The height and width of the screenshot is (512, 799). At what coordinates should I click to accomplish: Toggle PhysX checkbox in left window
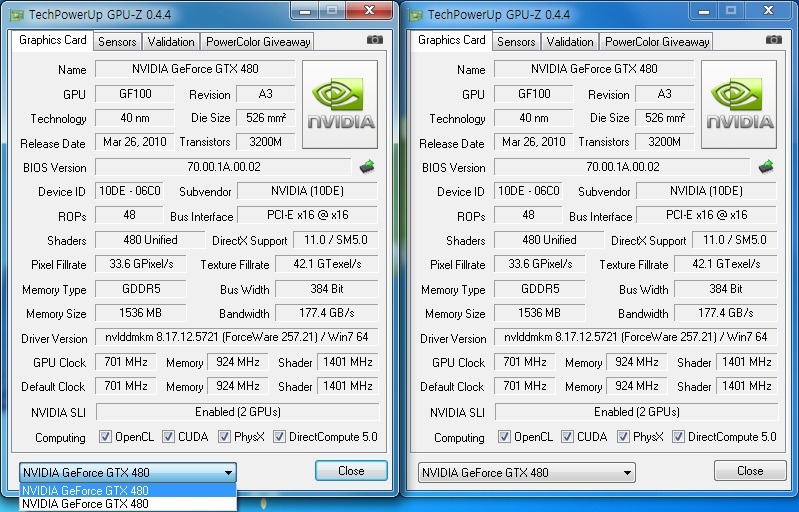[224, 437]
